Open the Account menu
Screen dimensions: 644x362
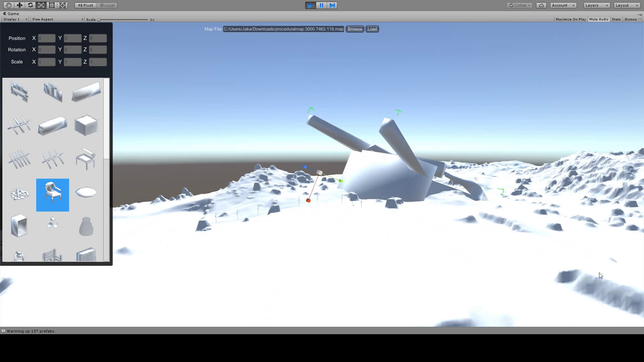563,5
